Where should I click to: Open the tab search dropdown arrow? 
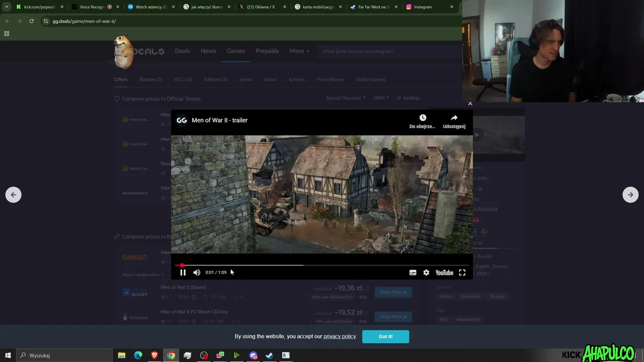point(6,7)
